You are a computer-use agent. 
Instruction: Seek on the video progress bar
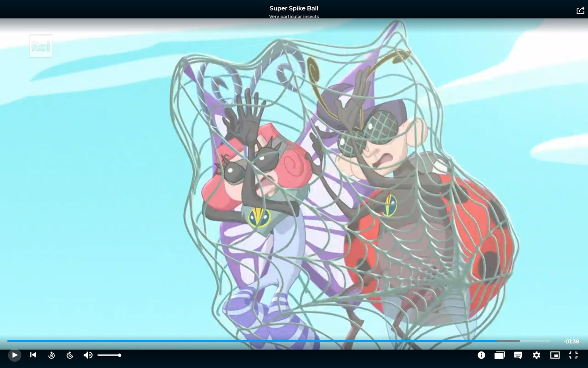point(279,341)
